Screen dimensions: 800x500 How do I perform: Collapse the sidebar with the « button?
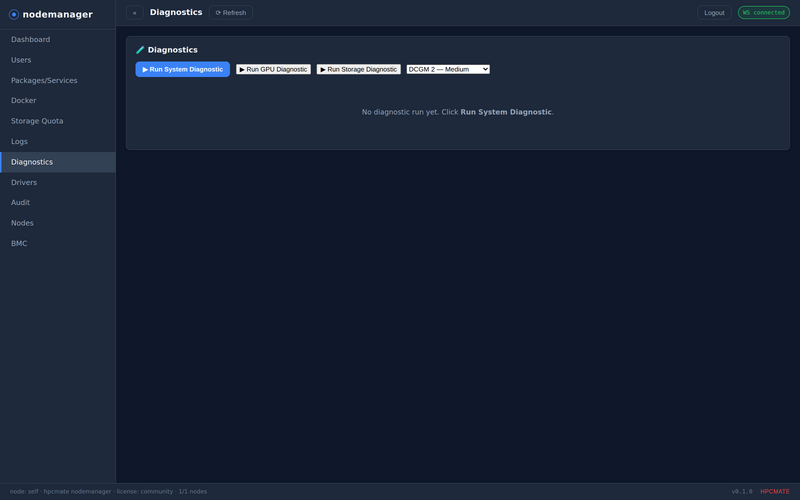pyautogui.click(x=135, y=13)
